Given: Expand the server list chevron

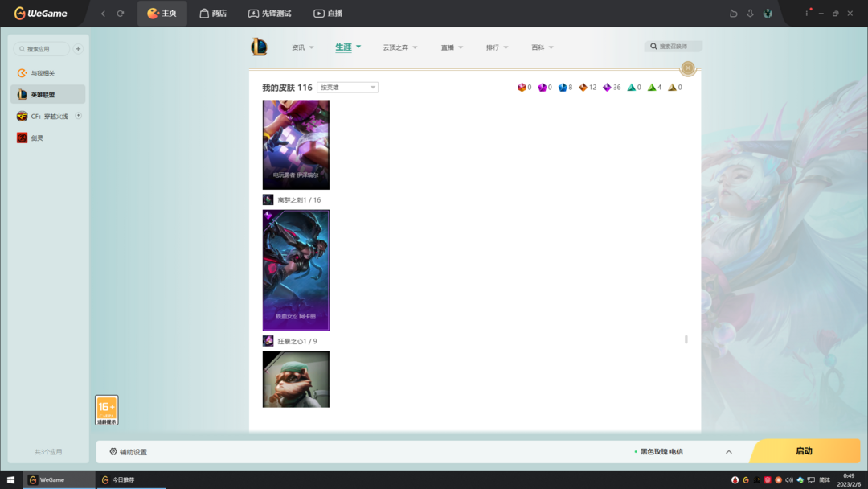Looking at the screenshot, I should tap(728, 452).
